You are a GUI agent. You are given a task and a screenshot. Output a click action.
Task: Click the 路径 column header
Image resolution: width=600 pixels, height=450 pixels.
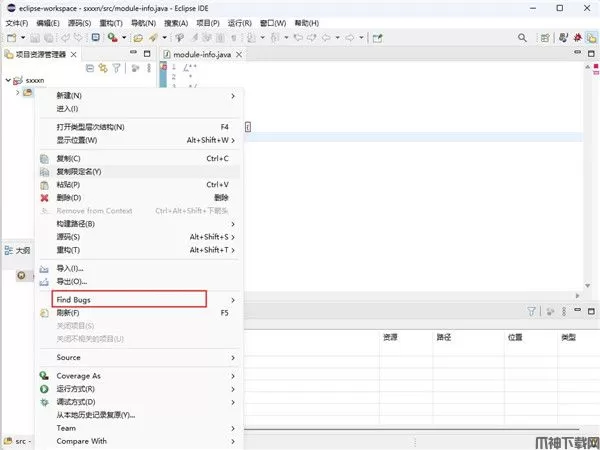point(442,338)
